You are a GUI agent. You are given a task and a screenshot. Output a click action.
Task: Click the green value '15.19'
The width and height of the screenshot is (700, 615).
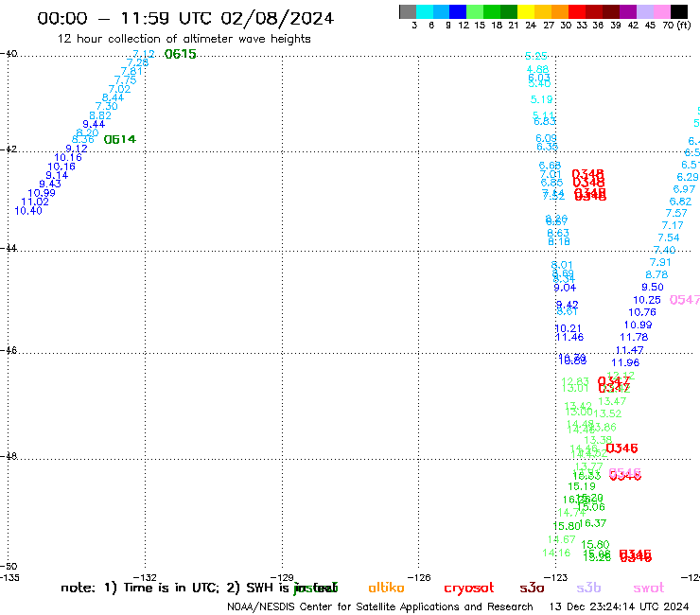click(x=582, y=486)
